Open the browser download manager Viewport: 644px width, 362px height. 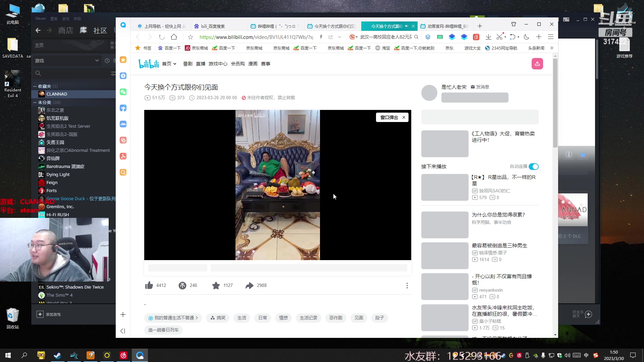(x=489, y=37)
